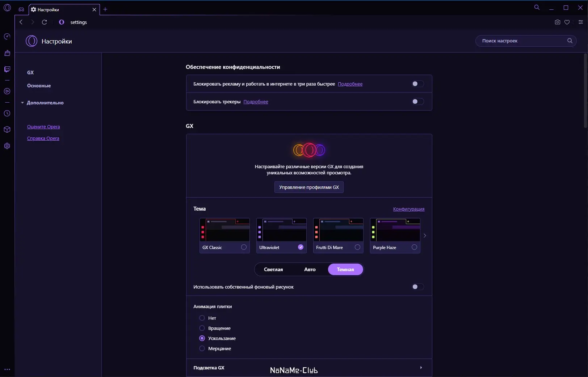Open the GX Corner gamepad icon
This screenshot has width=588, height=377.
click(x=21, y=9)
